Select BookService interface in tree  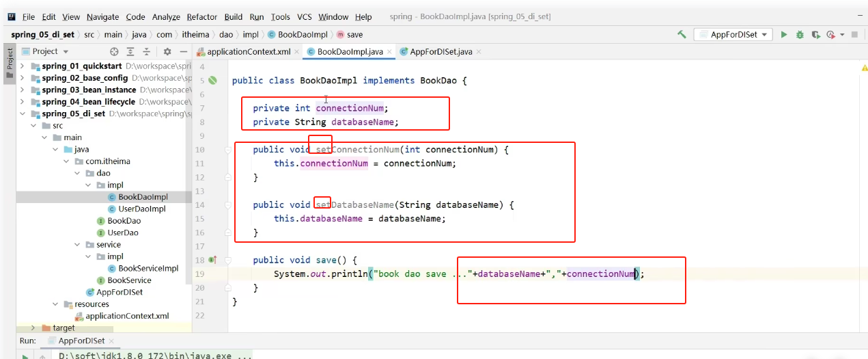(129, 280)
